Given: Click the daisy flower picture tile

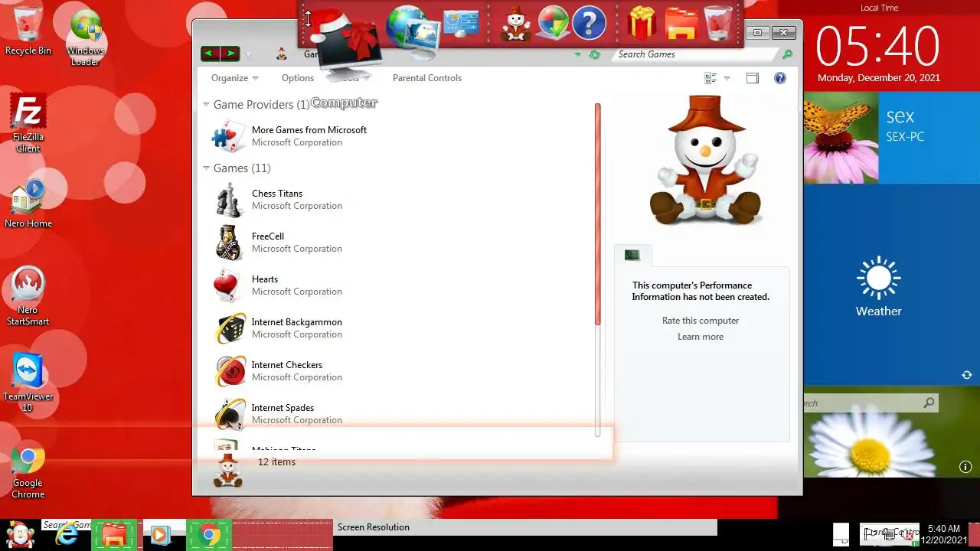Looking at the screenshot, I should pos(892,432).
